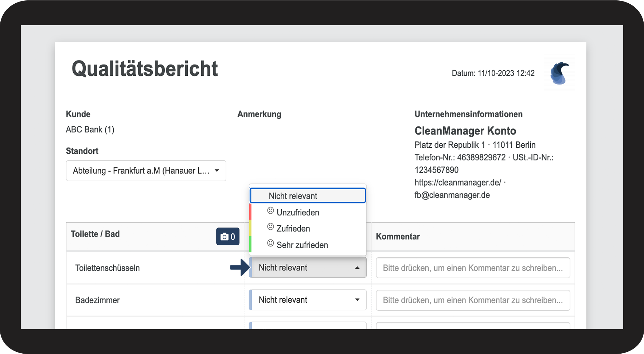Screen dimensions: 644x354
Task: Click the customer name 'ABC Bank (1)'
Action: [90, 129]
